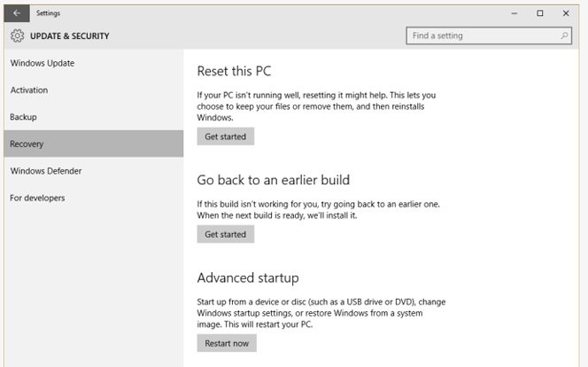Click text starting 'If your PC isn't running well'

(x=316, y=106)
